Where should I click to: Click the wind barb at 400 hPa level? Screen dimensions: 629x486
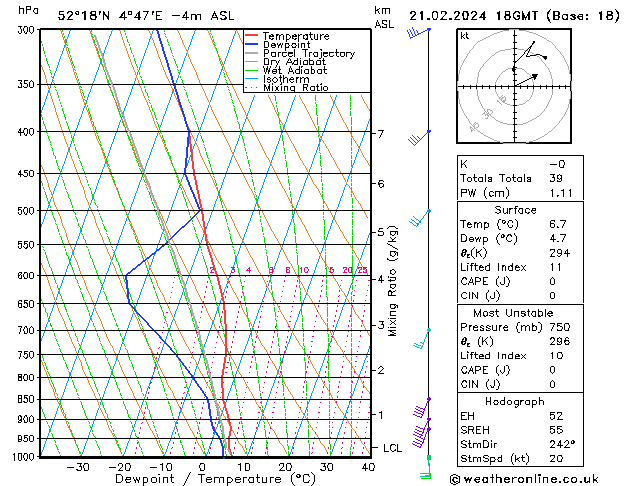pyautogui.click(x=419, y=138)
